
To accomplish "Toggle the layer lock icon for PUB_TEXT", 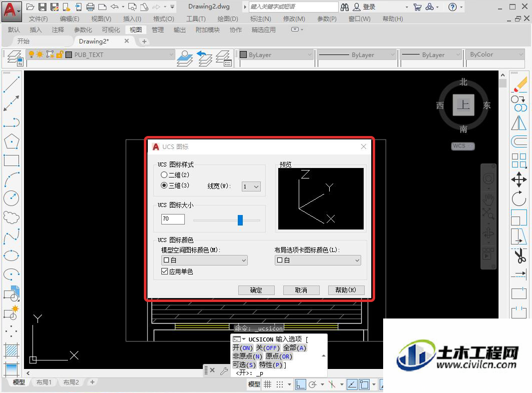I will pos(60,54).
